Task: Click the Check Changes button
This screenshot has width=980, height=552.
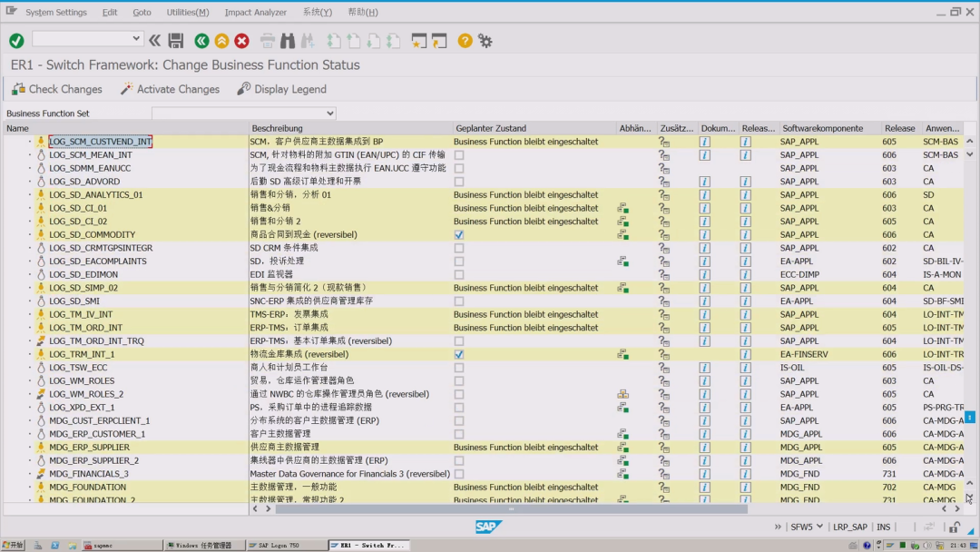Action: point(57,89)
